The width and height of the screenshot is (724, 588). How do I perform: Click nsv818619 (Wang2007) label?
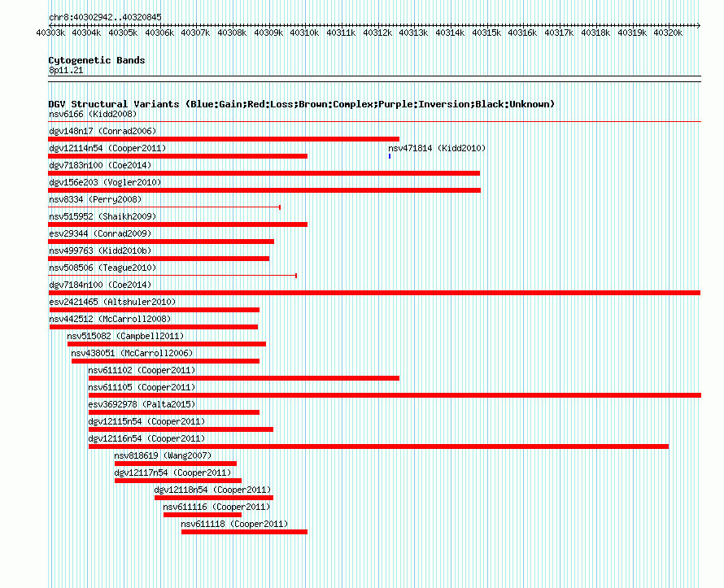point(163,455)
